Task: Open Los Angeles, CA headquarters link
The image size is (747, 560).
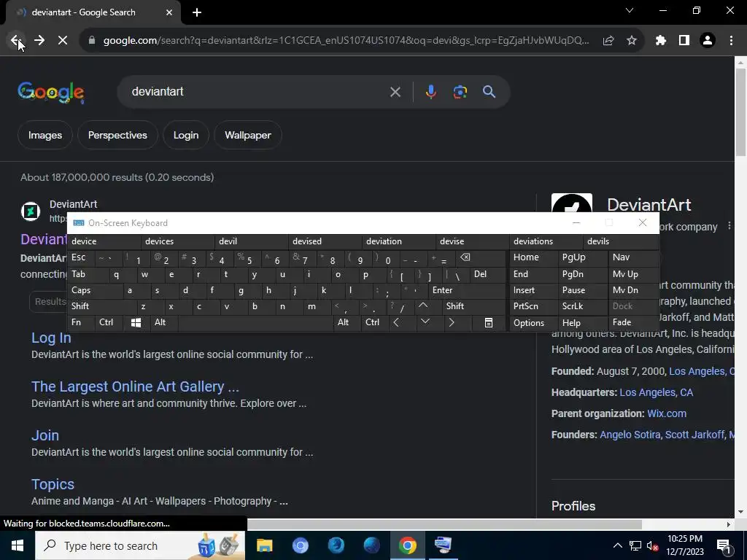Action: point(656,392)
